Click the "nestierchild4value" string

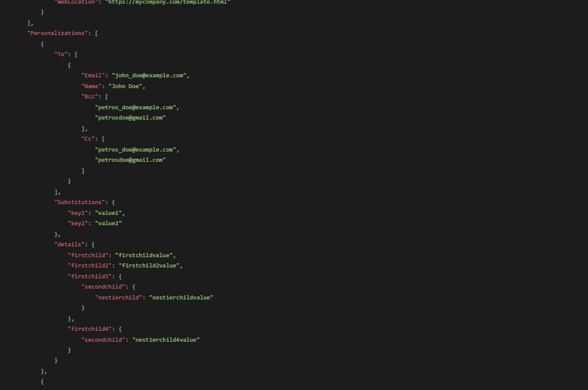click(x=166, y=340)
